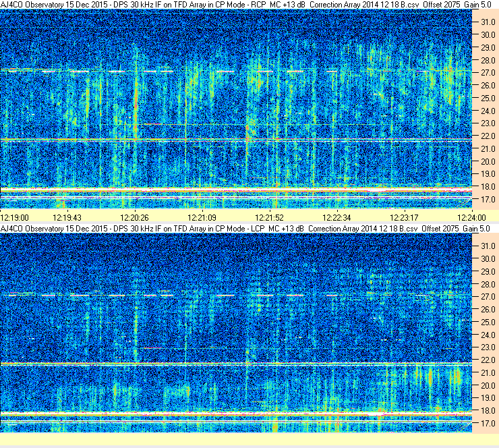The image size is (499, 448).
Task: Click the 20.0 frequency label on RCP chart
Action: [488, 161]
